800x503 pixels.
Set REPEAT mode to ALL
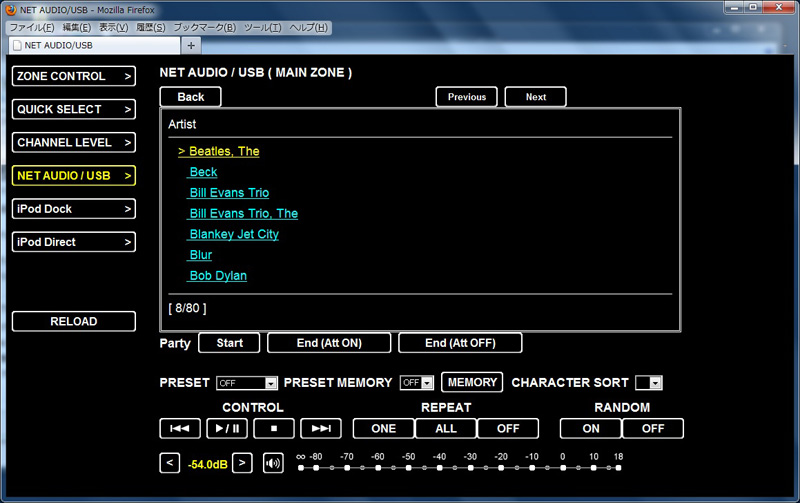click(446, 428)
